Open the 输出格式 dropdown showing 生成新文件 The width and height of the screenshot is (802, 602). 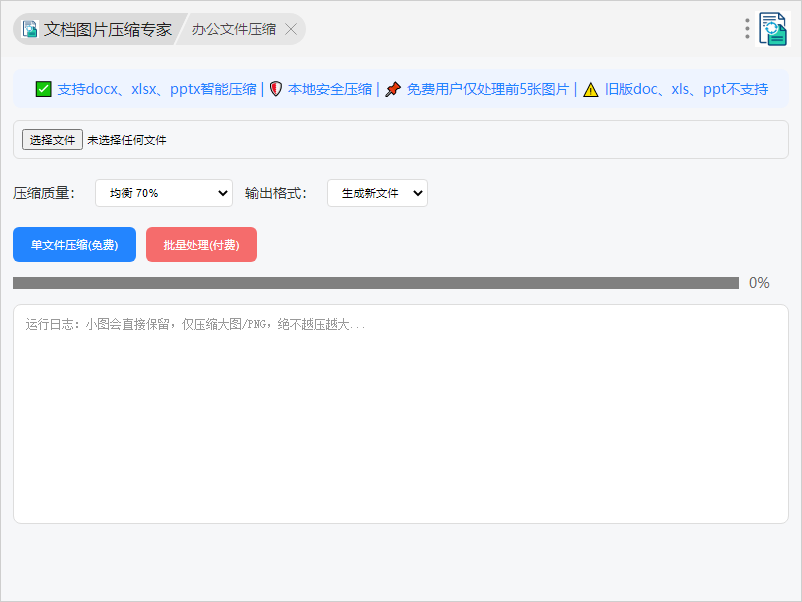[377, 193]
